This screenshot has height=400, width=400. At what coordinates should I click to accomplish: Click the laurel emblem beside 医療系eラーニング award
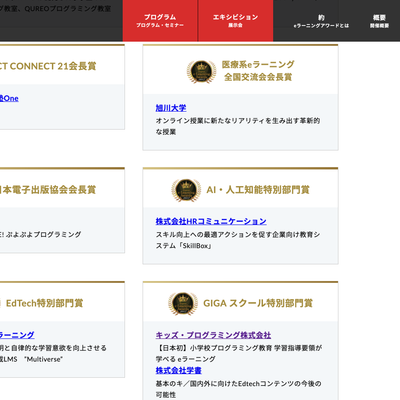coord(201,72)
